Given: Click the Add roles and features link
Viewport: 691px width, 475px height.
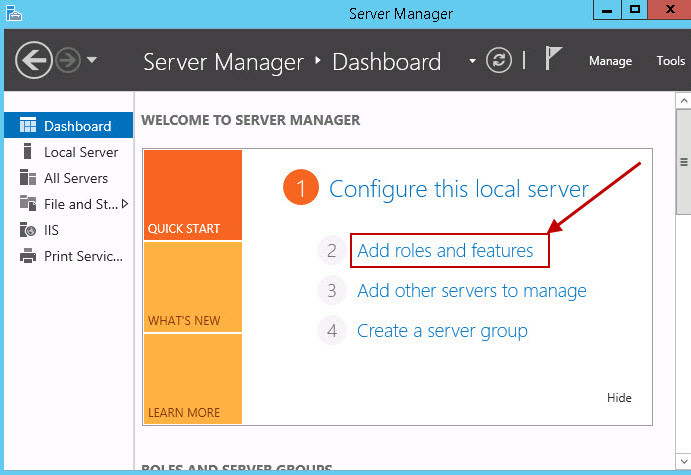Looking at the screenshot, I should click(445, 251).
